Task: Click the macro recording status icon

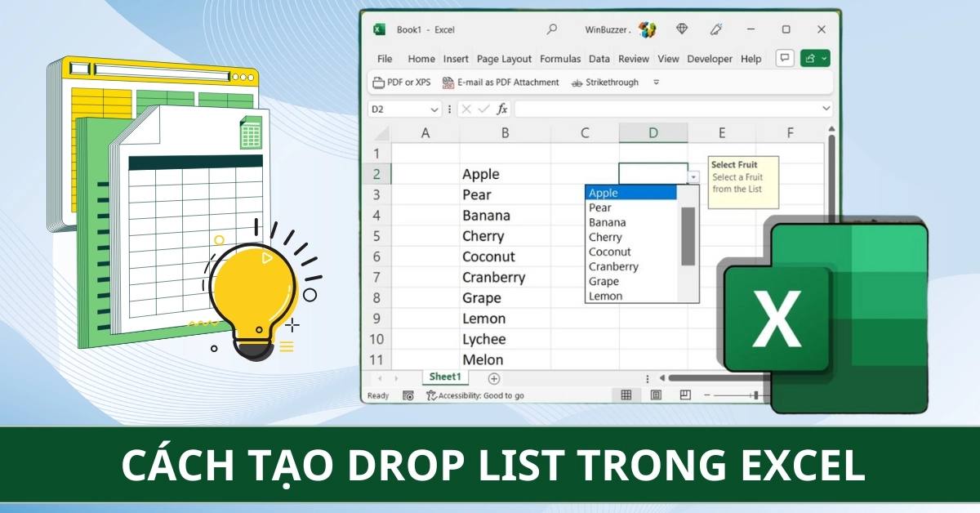Action: point(408,395)
